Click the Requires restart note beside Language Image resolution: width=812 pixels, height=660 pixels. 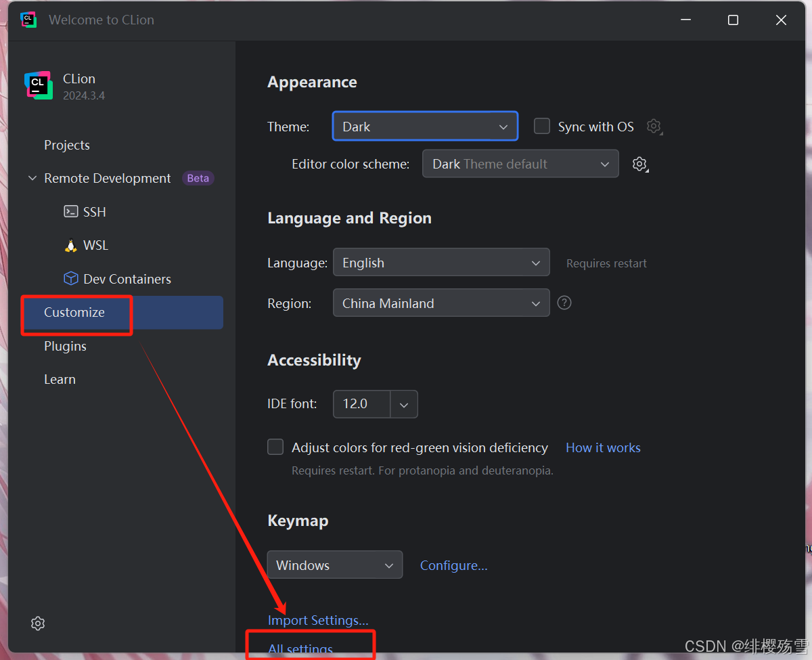(x=606, y=263)
